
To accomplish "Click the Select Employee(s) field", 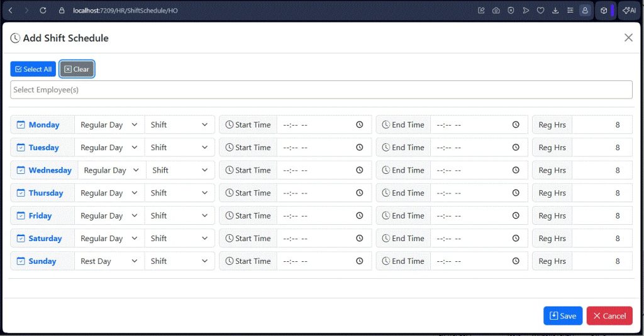I will pyautogui.click(x=321, y=89).
